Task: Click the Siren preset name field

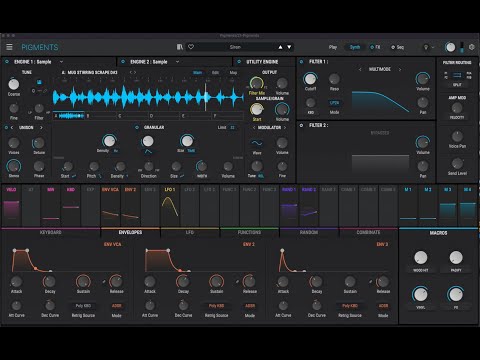Action: 235,47
